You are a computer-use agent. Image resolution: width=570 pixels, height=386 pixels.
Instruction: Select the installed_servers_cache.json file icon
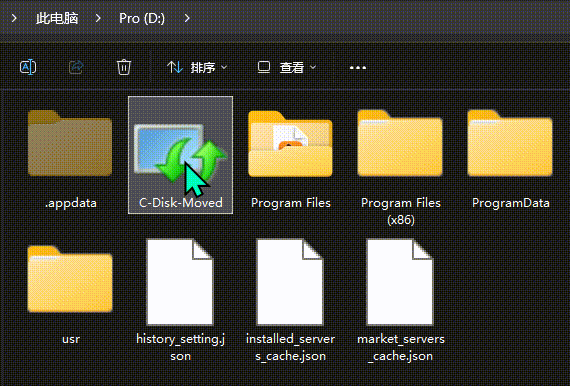290,281
